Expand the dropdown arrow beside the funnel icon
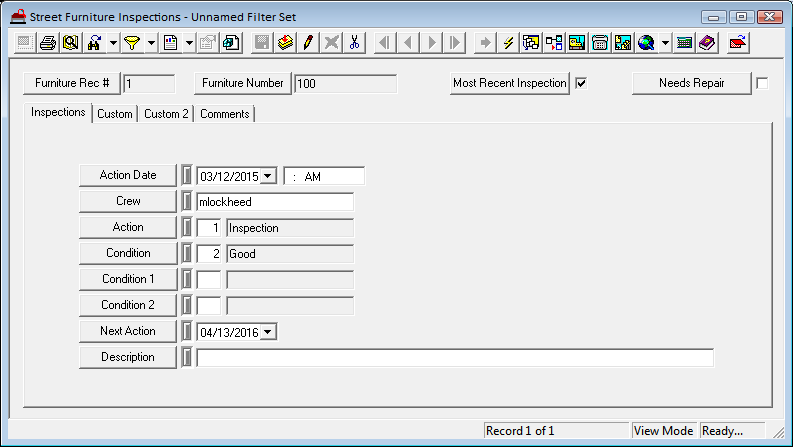793x447 pixels. (151, 43)
